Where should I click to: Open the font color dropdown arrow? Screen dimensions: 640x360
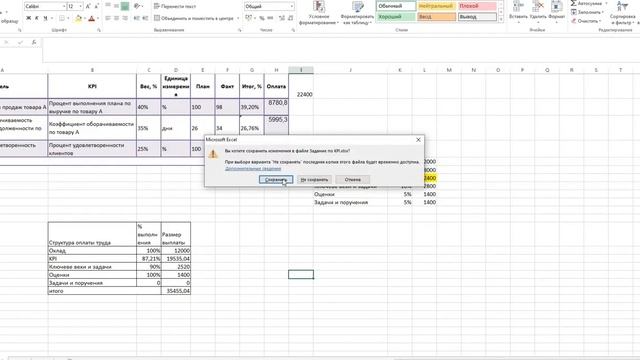[98, 18]
